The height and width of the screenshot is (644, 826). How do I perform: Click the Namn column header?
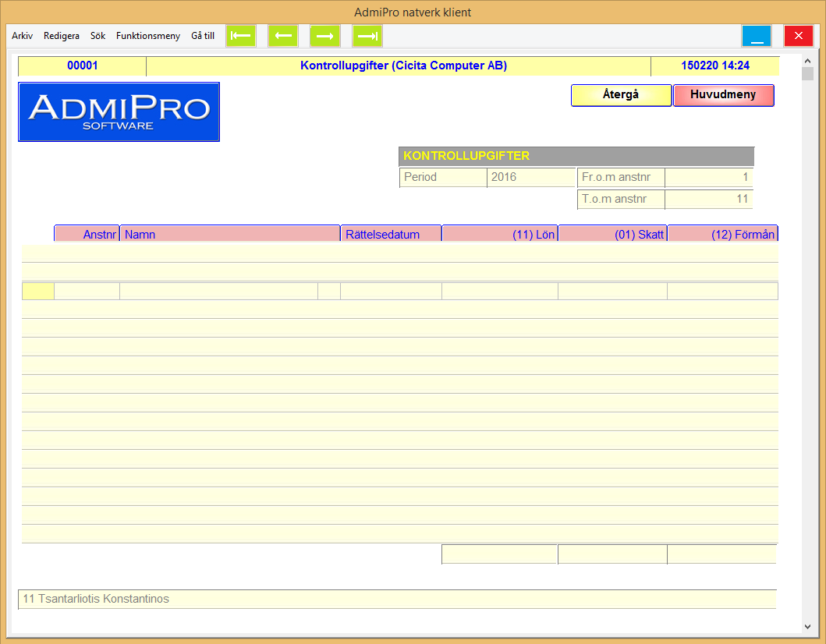(229, 234)
